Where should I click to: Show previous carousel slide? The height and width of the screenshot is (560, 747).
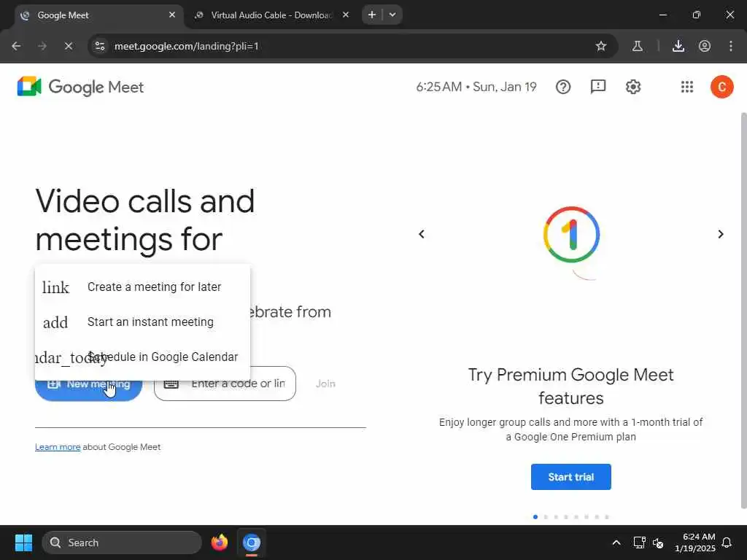point(422,234)
